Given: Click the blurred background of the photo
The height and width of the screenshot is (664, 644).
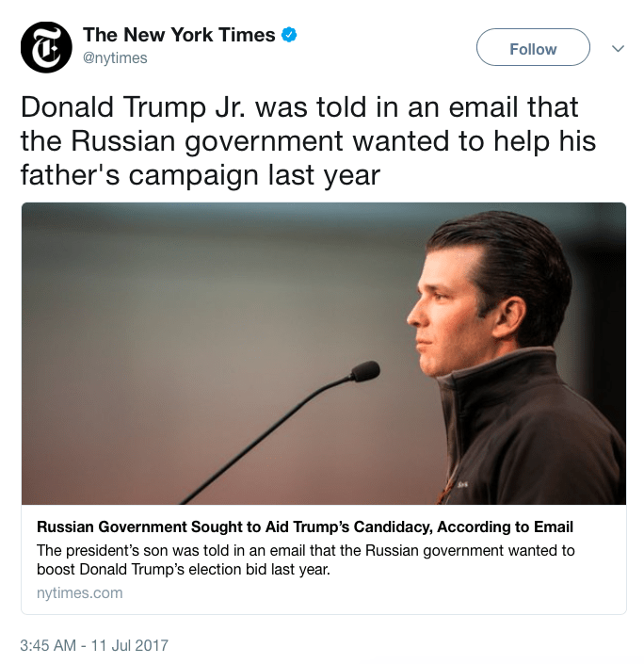Looking at the screenshot, I should [188, 301].
